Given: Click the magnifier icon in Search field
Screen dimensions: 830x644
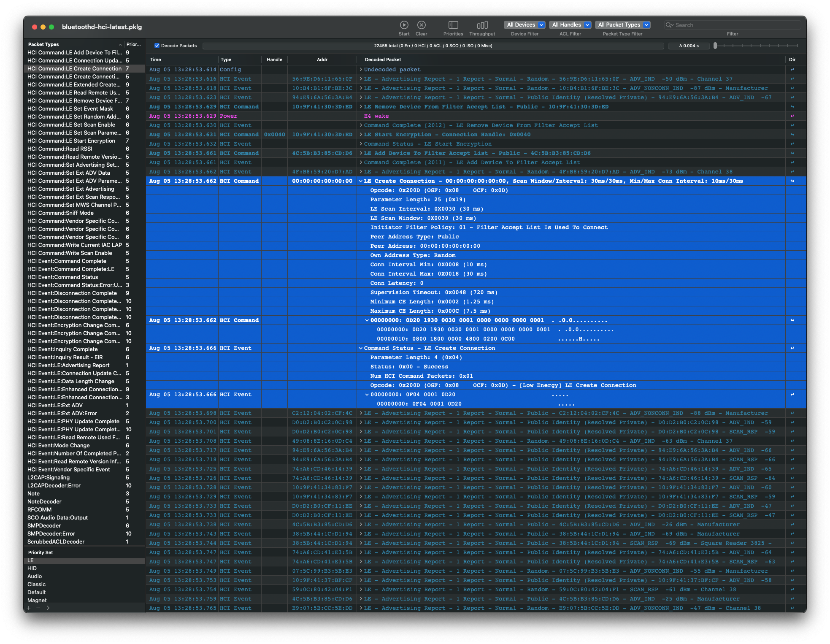Looking at the screenshot, I should 669,25.
